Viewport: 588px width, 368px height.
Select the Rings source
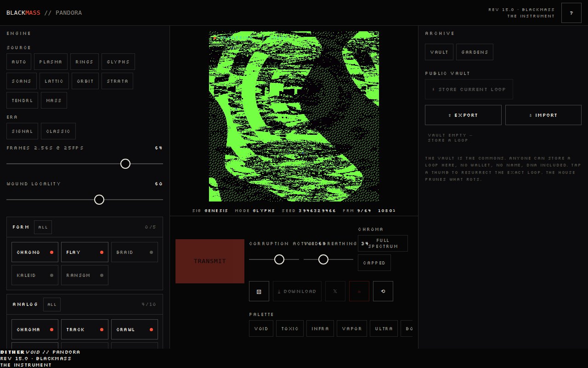(85, 62)
